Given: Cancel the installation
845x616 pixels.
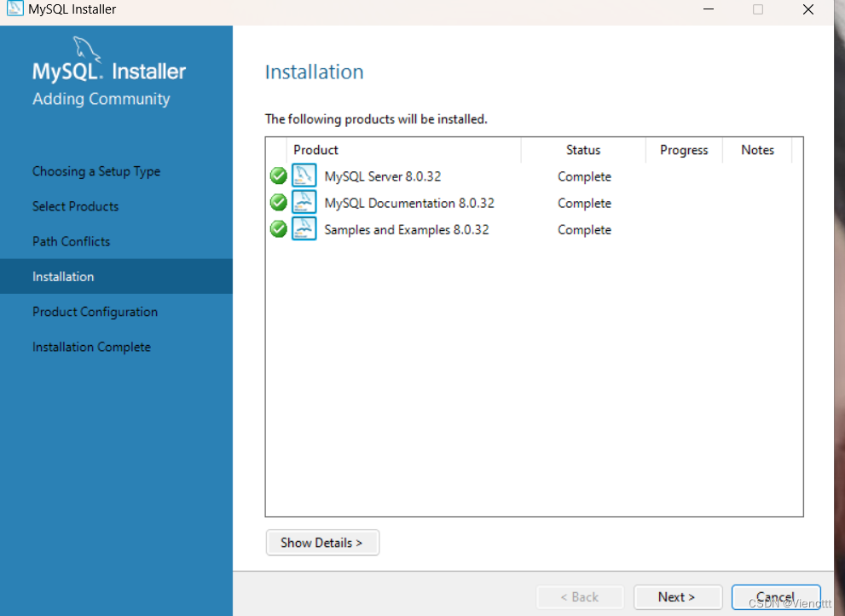Looking at the screenshot, I should [x=776, y=597].
